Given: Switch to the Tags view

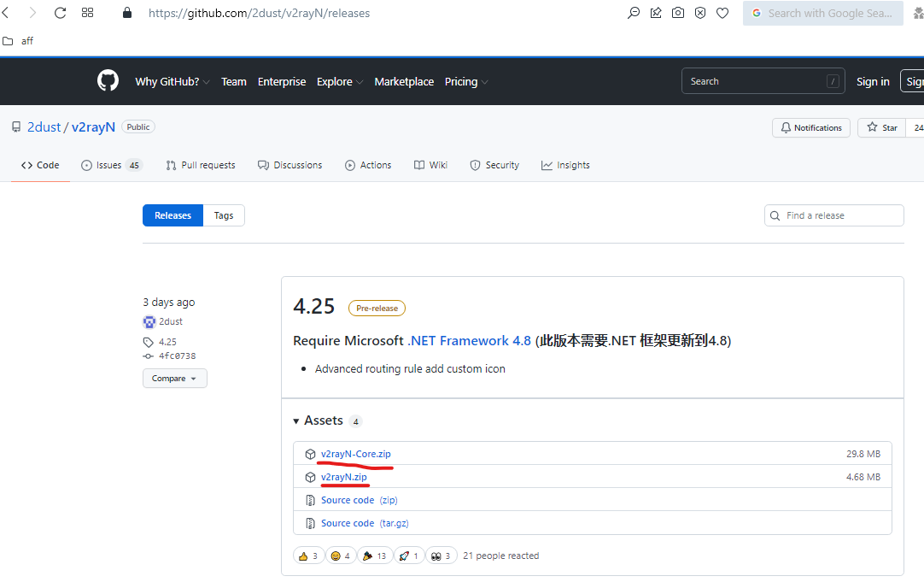Looking at the screenshot, I should 224,215.
